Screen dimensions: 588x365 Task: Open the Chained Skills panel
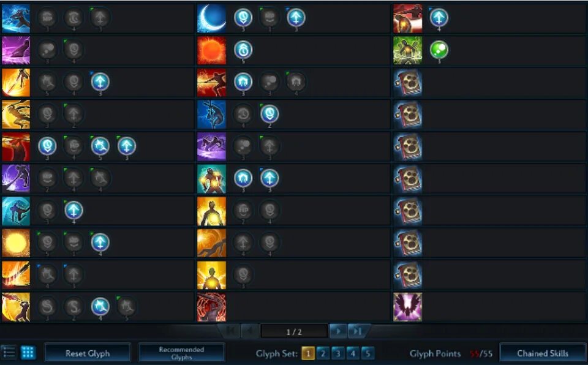pos(543,353)
